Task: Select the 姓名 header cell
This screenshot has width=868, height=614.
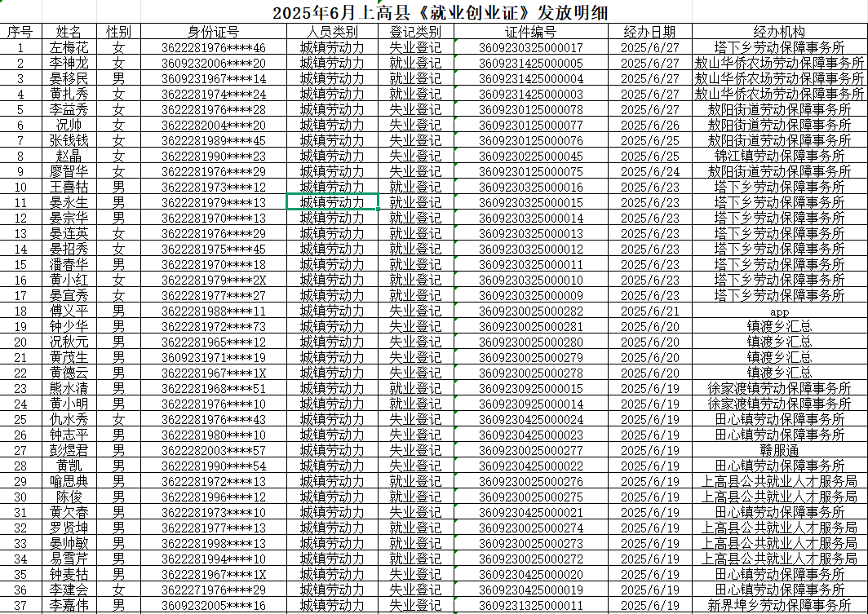Action: (x=69, y=32)
